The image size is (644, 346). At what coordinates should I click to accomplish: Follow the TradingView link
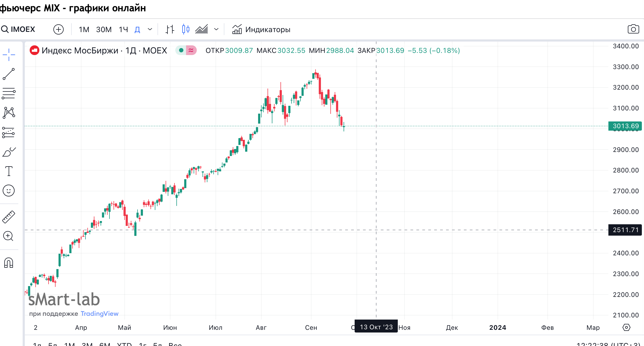[x=100, y=314]
